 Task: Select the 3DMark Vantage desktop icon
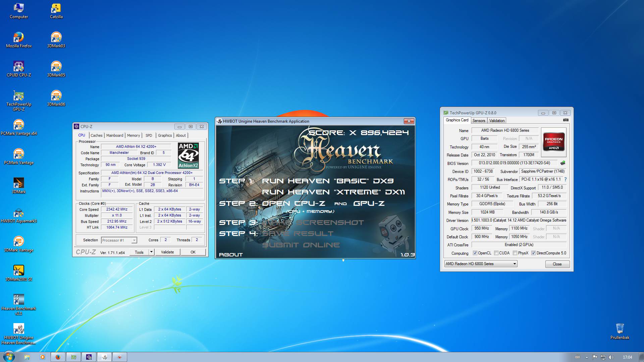coord(19,244)
